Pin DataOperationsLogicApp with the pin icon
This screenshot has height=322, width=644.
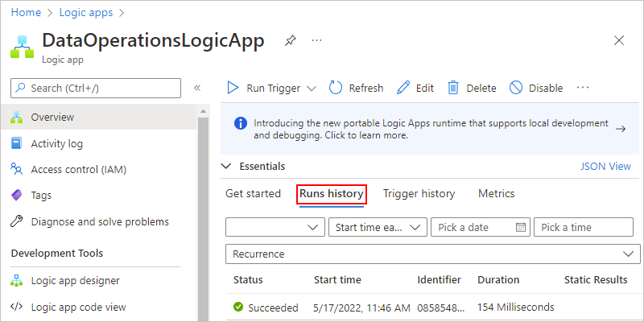(x=291, y=40)
